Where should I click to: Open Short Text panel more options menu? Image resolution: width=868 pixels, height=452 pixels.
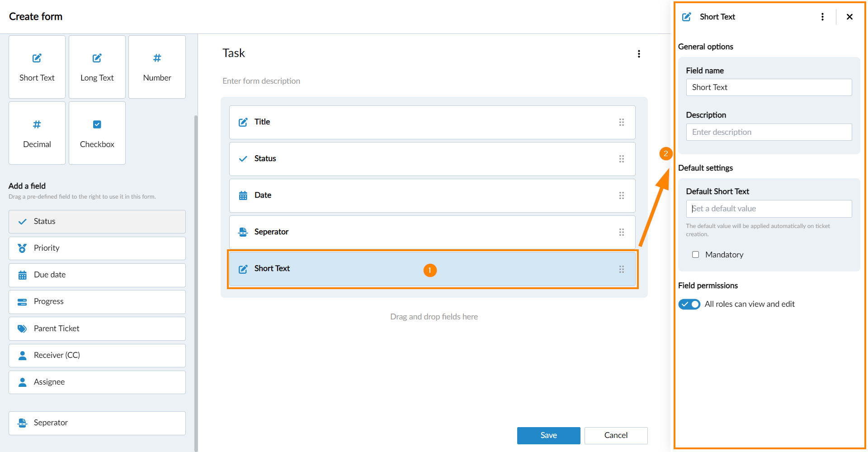(x=822, y=17)
